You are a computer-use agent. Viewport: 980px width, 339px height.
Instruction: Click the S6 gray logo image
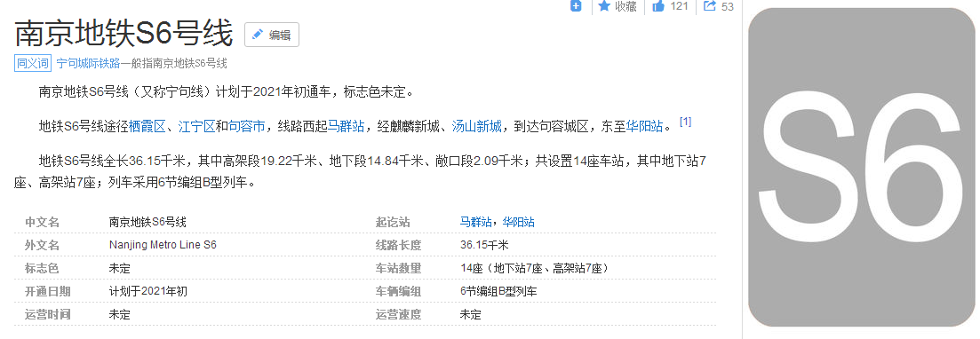pyautogui.click(x=861, y=168)
